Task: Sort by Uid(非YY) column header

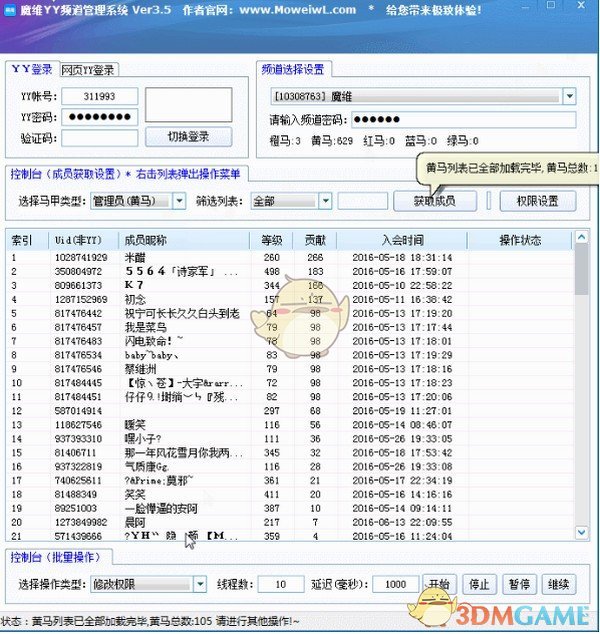Action: click(83, 241)
